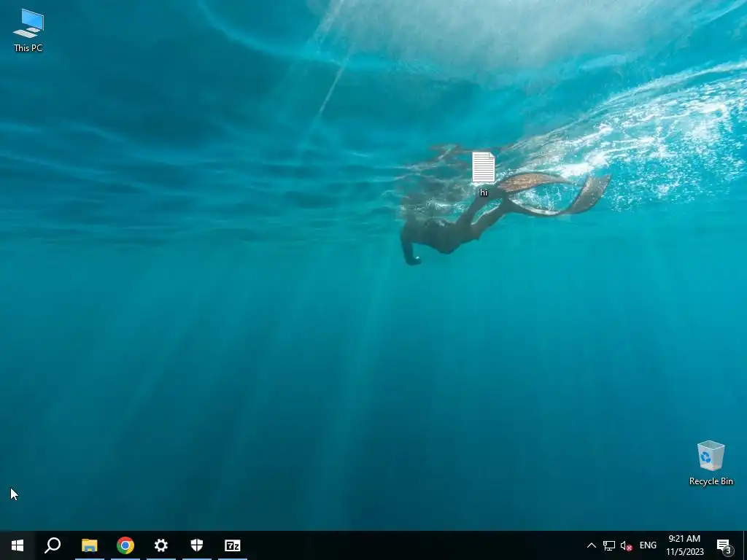
Task: Open Windows Security shield icon
Action: 197,545
